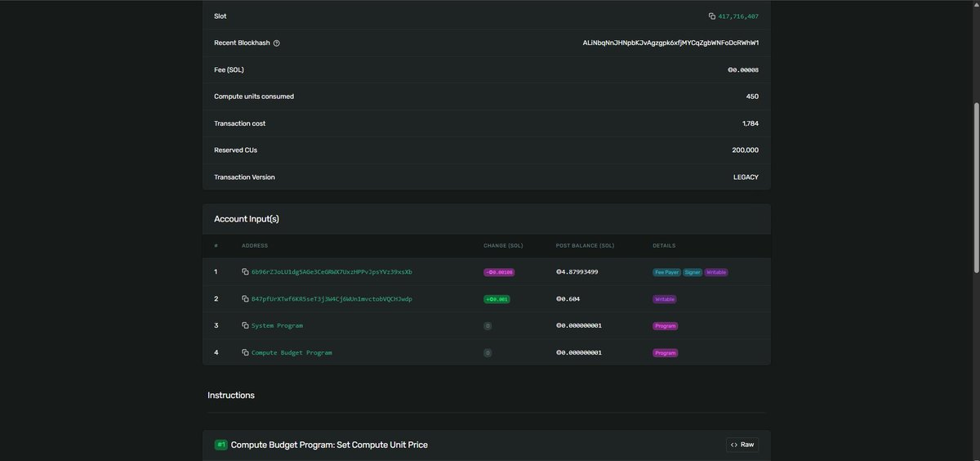Click the fee value 0.00008

743,70
